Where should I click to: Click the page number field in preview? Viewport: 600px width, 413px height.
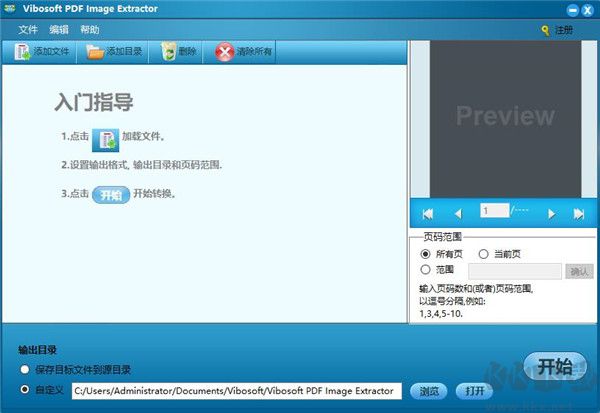coord(494,211)
